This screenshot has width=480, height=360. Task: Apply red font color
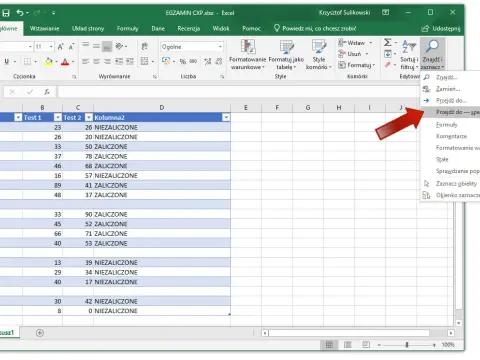point(65,61)
